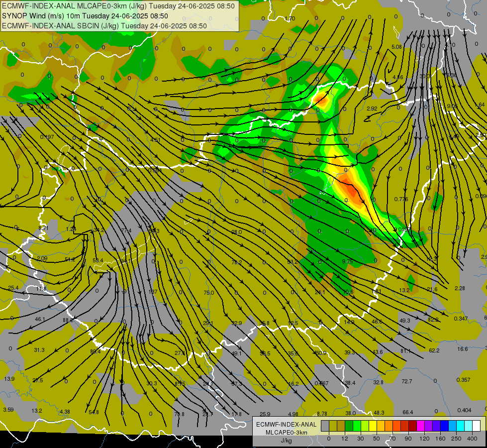Click the map value 25.9
This screenshot has height=448, width=487.
pos(265,414)
